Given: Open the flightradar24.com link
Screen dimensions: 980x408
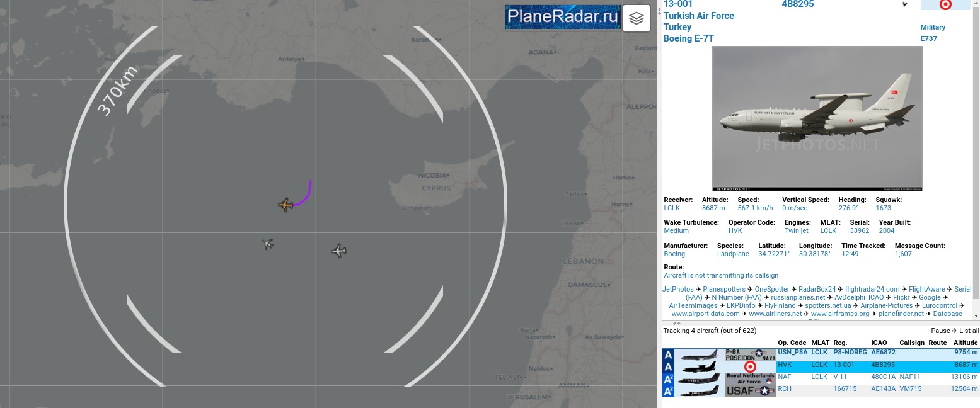Looking at the screenshot, I should (x=872, y=289).
